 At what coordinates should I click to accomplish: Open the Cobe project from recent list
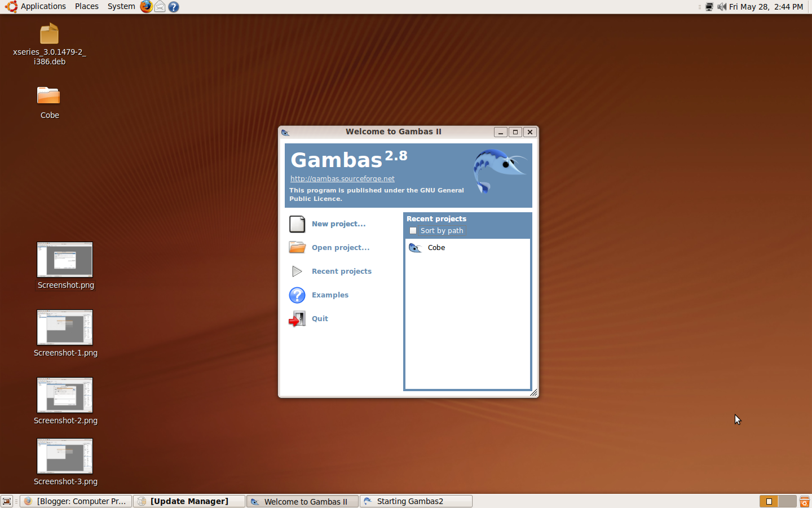436,247
